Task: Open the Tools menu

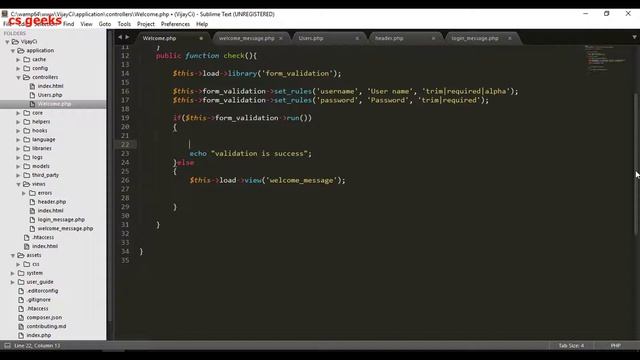Action: point(124,24)
